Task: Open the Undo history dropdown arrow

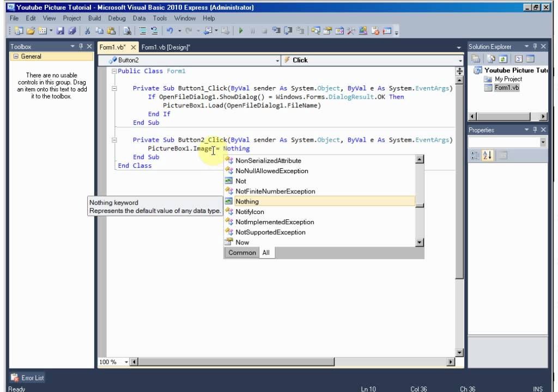Action: [x=180, y=31]
